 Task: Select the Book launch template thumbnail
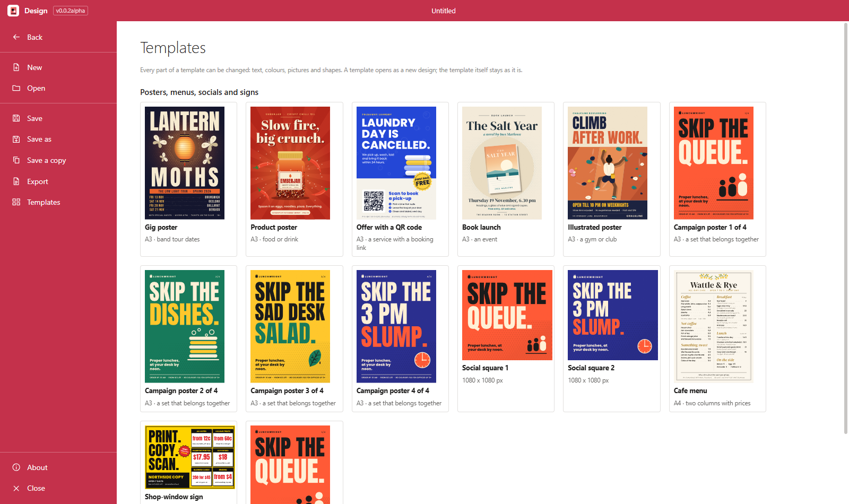(502, 163)
